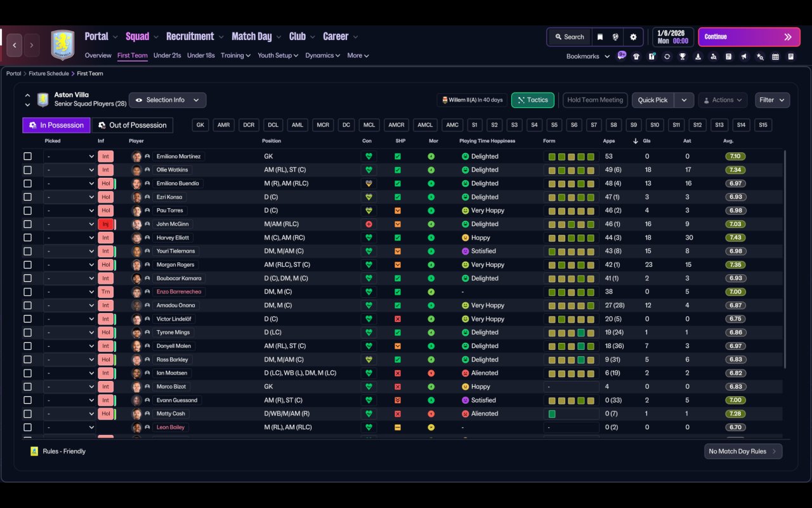Tick the checkbox for Emiliano Martínez
Screen dimensions: 812x508
point(27,156)
